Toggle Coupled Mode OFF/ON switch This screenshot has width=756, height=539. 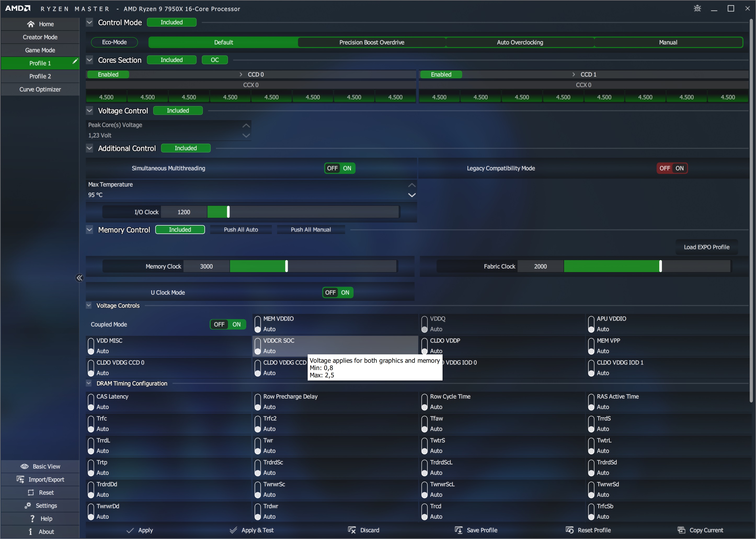click(x=228, y=324)
